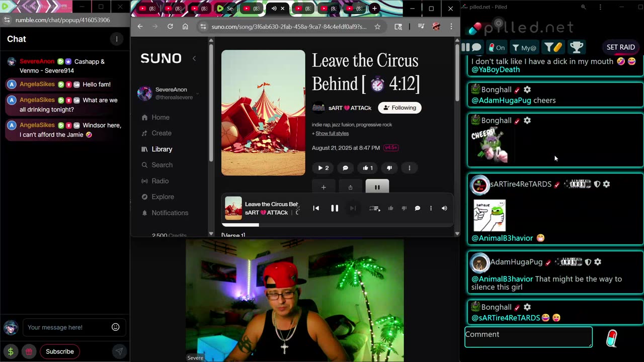Send comment with the pill button
Screen dimensions: 644x362
(611, 338)
